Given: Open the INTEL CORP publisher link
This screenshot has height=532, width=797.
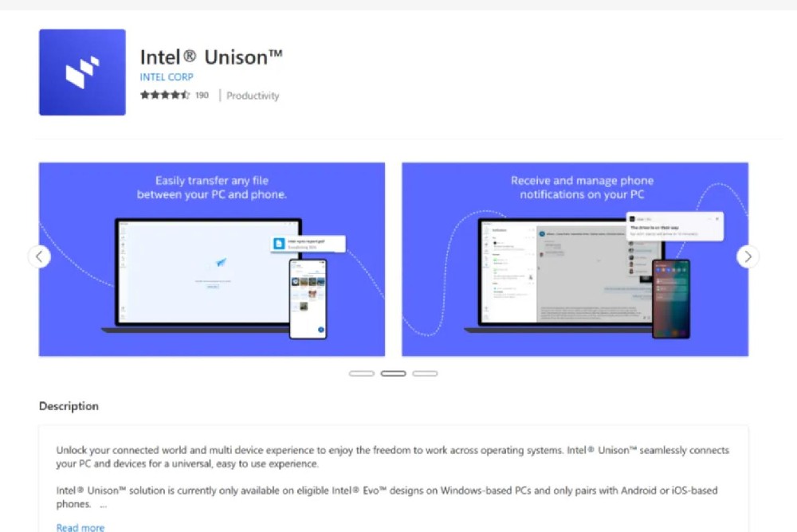Looking at the screenshot, I should (x=167, y=77).
